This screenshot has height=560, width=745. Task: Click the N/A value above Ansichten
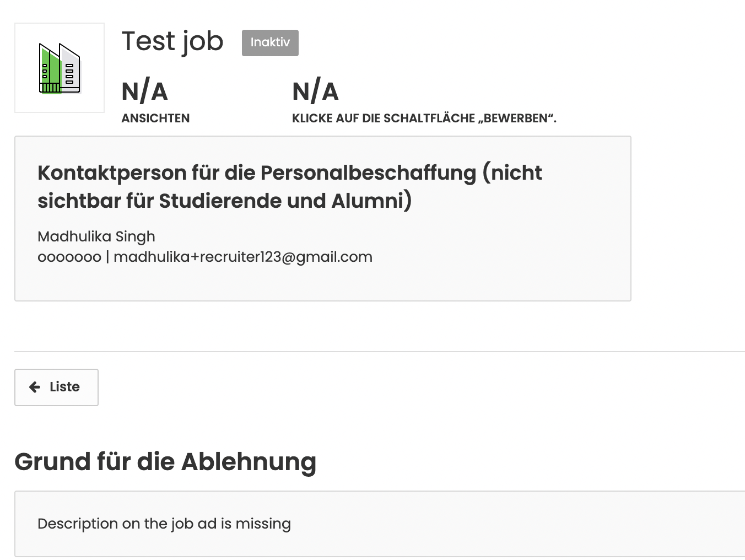point(145,91)
